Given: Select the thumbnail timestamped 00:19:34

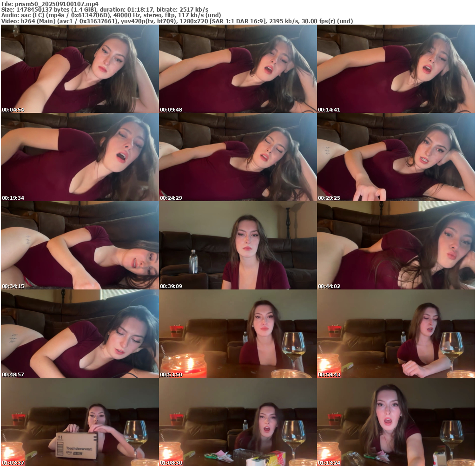Looking at the screenshot, I should pyautogui.click(x=80, y=157).
